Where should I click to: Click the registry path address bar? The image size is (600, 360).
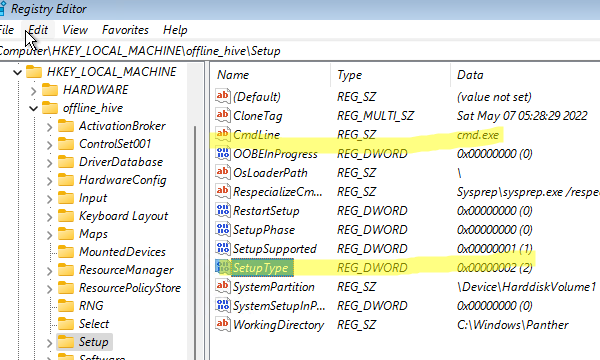point(300,51)
